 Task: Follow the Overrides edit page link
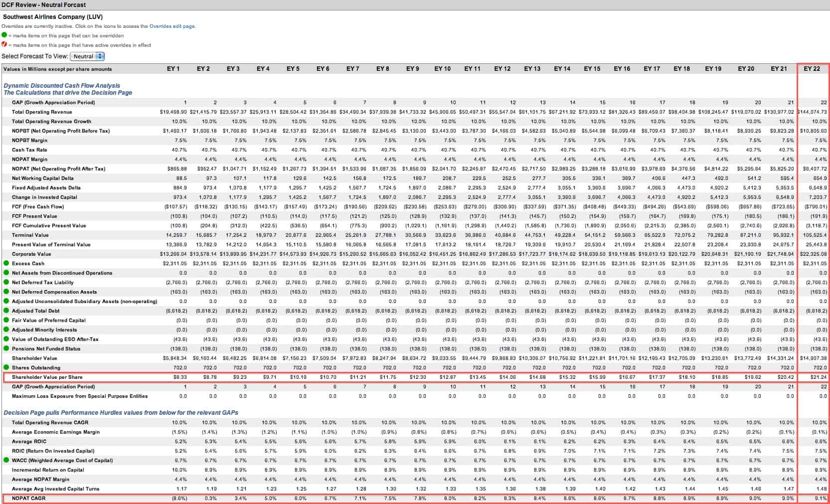(172, 26)
